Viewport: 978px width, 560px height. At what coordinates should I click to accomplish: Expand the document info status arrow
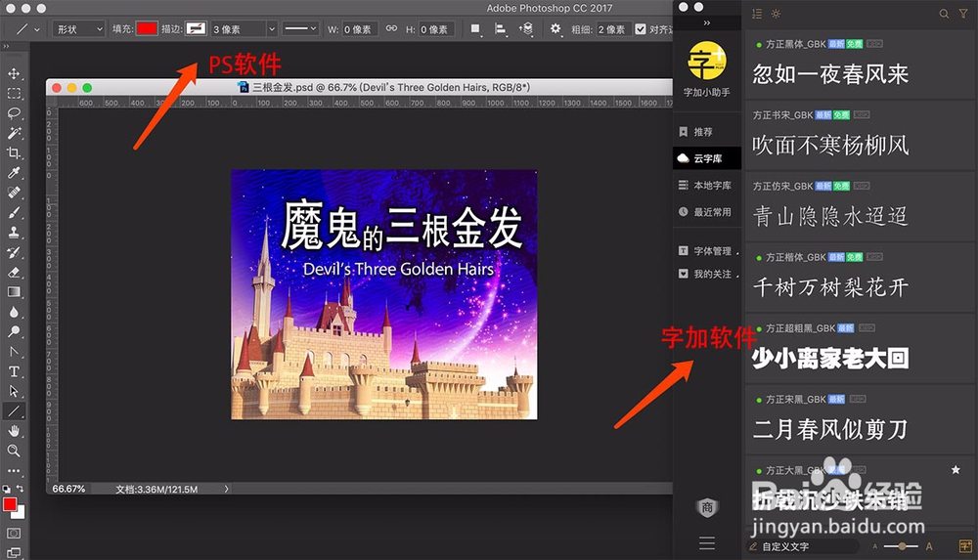click(227, 489)
